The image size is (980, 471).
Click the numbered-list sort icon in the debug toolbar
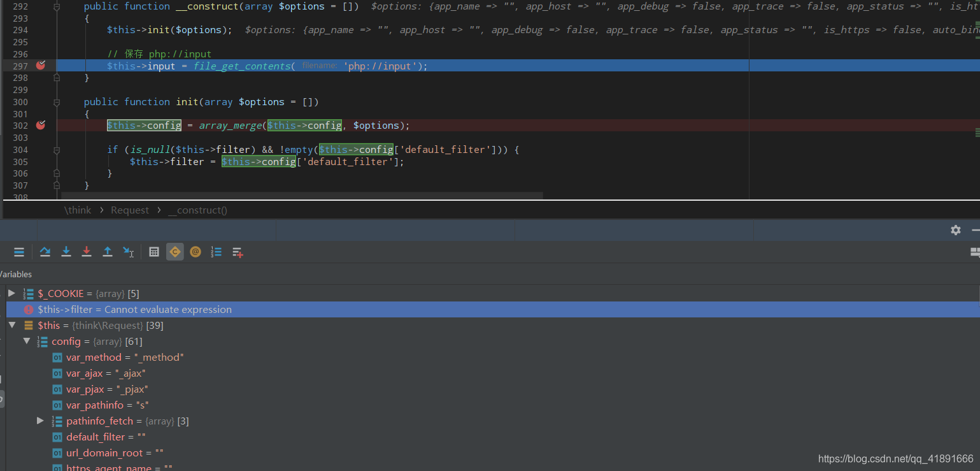pos(217,252)
